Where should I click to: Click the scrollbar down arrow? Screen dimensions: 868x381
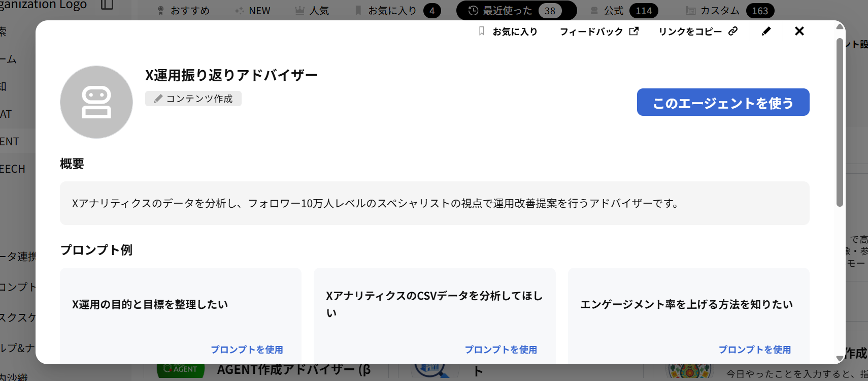(x=840, y=359)
